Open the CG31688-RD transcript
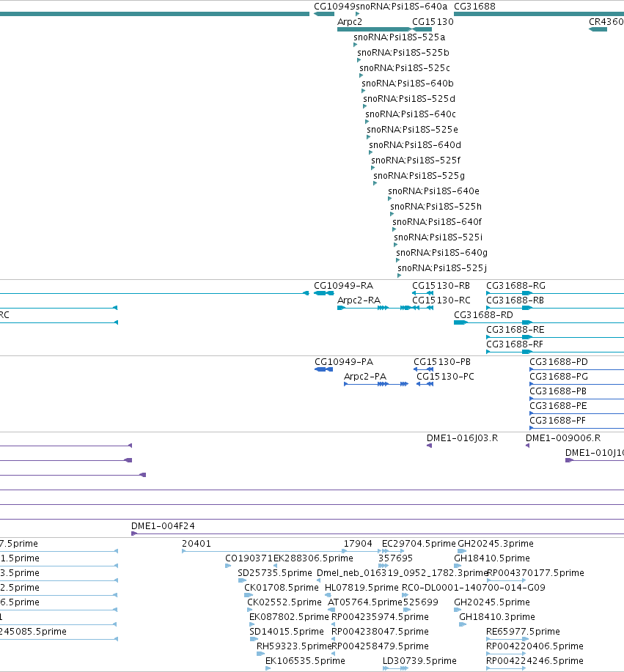Viewport: 624px width, 672px height. point(539,322)
